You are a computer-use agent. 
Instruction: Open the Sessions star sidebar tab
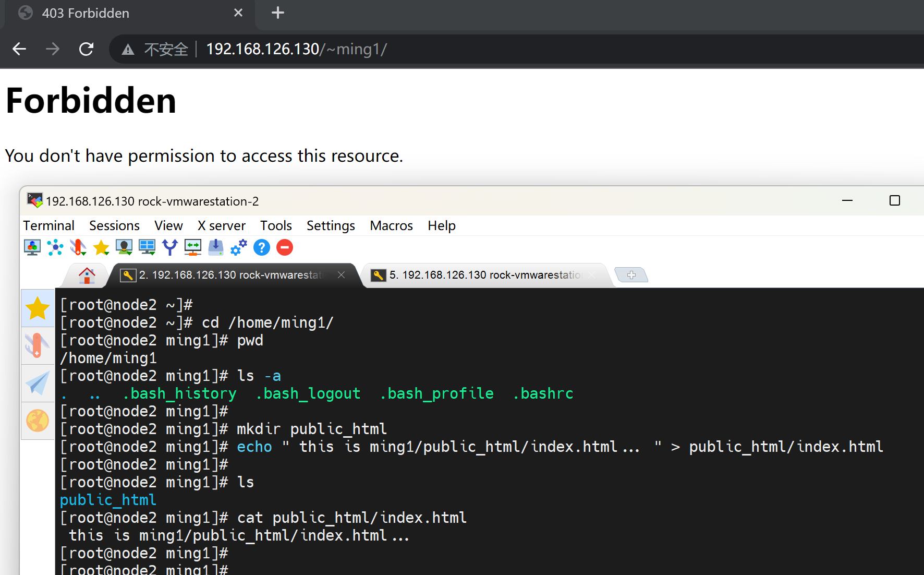38,308
